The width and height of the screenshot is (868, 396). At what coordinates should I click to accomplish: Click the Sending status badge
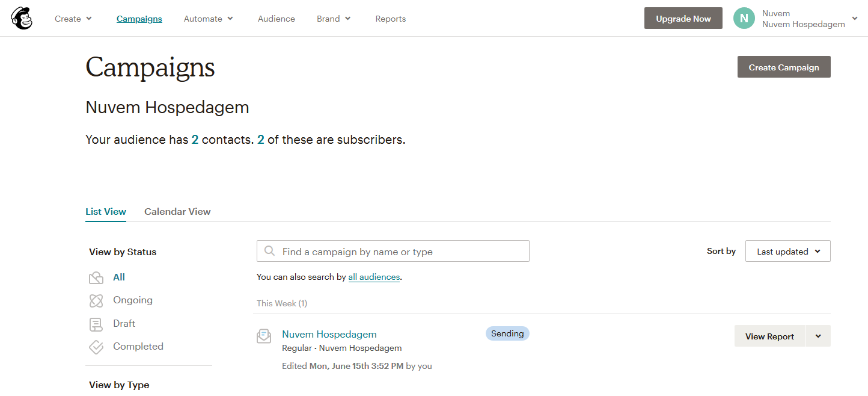507,333
